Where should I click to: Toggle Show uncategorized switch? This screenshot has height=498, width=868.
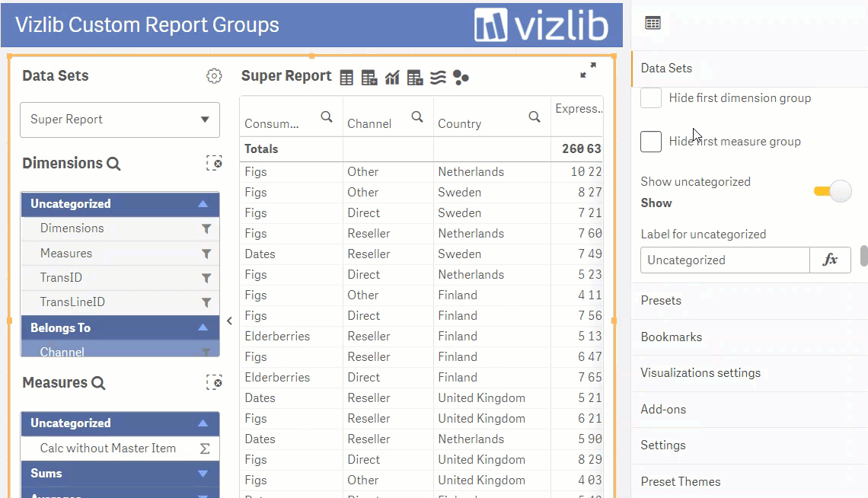click(x=832, y=191)
